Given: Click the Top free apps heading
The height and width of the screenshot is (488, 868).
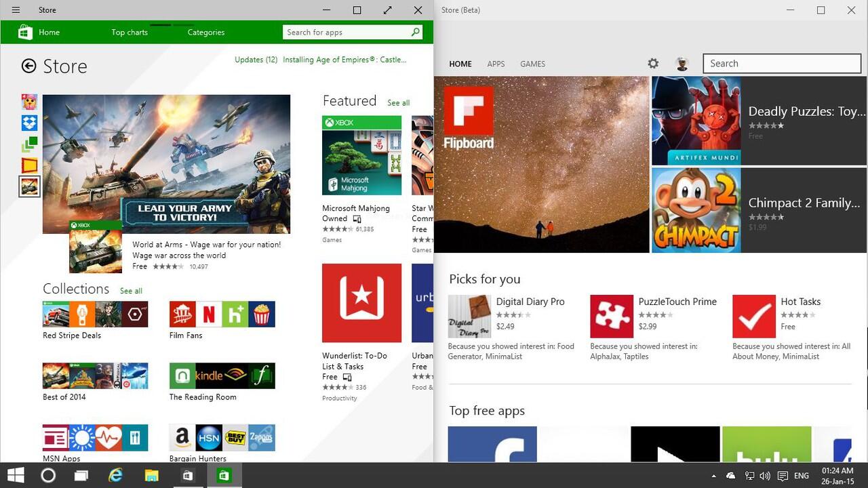Looking at the screenshot, I should coord(487,411).
